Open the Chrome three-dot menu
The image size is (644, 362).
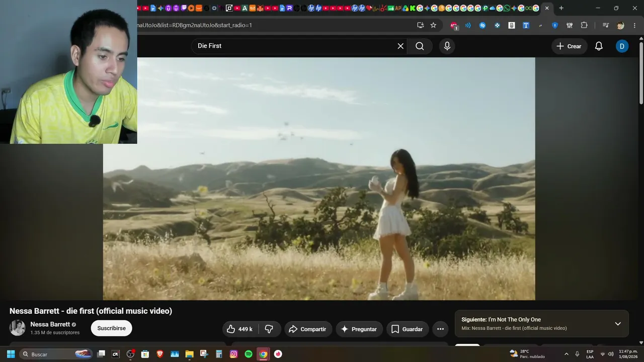635,25
